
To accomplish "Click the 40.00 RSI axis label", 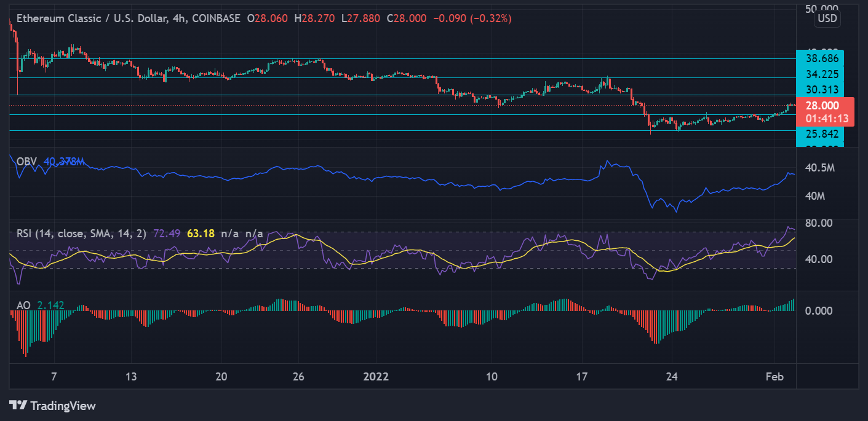I will click(819, 259).
